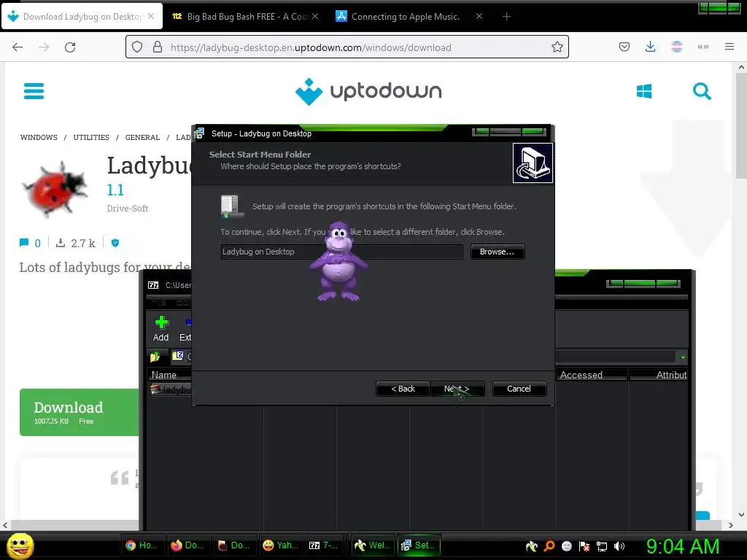Click Accessed column header in 7-Zip

pyautogui.click(x=591, y=375)
